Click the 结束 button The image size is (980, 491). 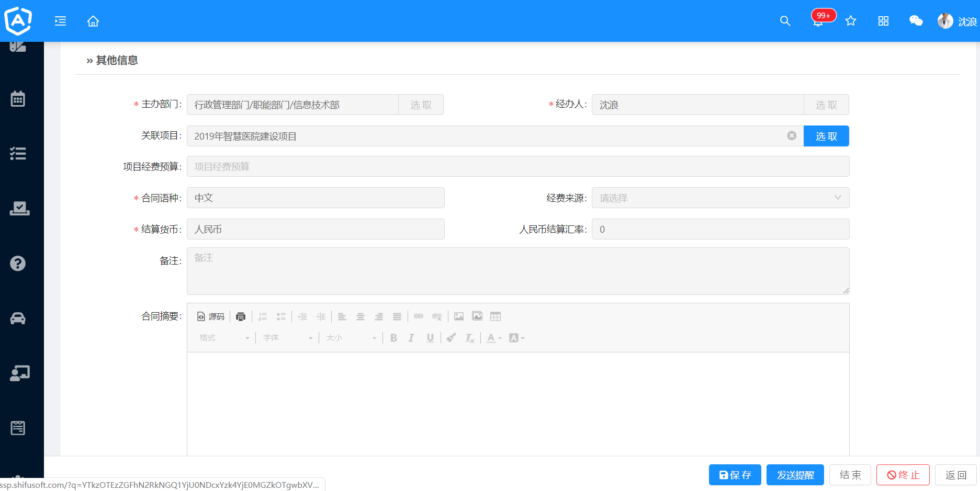(850, 475)
